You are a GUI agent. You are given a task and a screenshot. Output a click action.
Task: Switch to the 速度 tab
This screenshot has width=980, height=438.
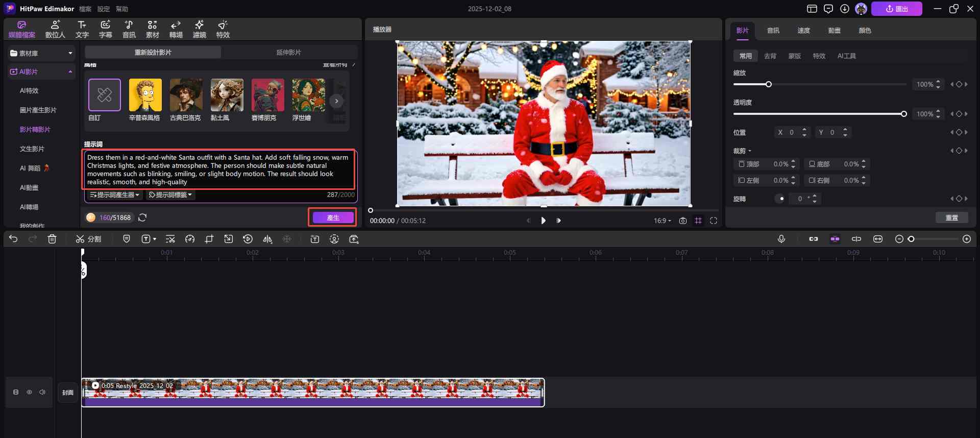(803, 31)
